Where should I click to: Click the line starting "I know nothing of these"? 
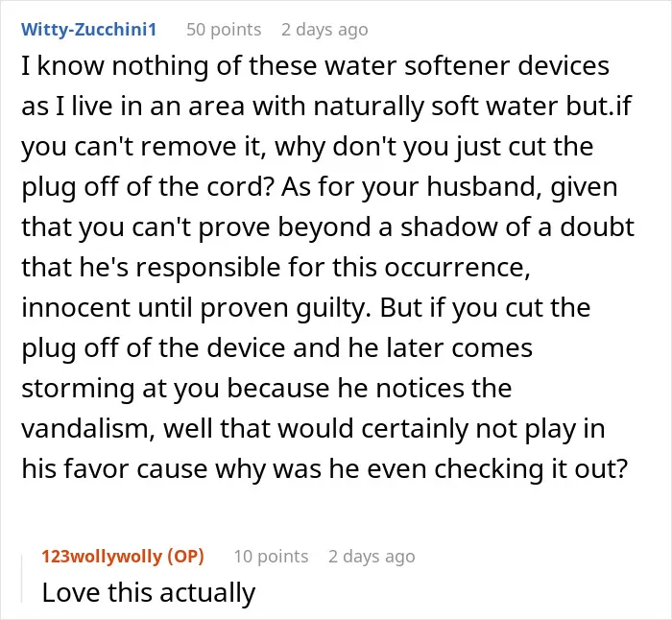coord(316,66)
